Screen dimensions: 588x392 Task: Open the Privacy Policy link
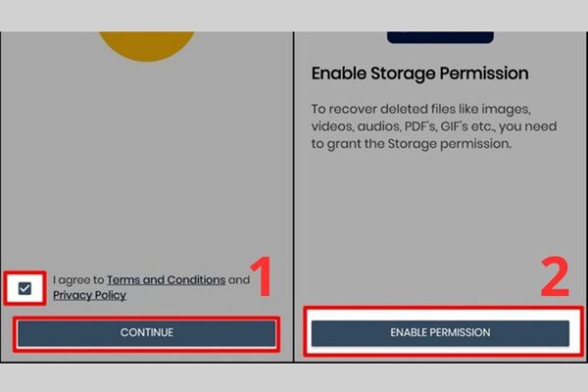pos(89,295)
